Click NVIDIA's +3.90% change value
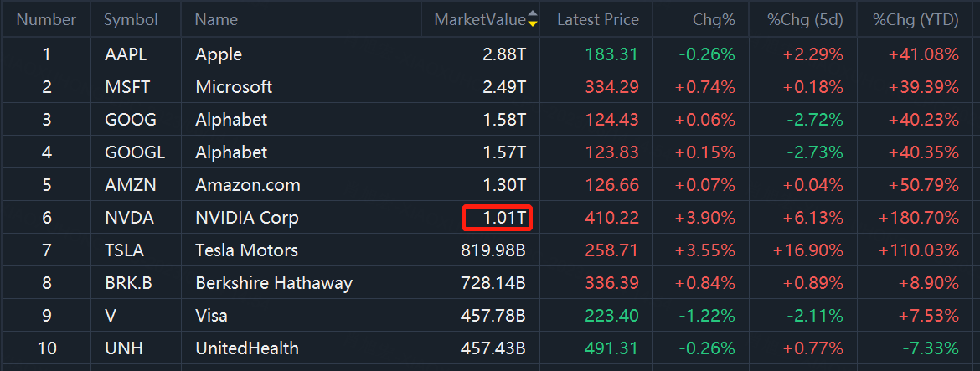 pyautogui.click(x=705, y=218)
